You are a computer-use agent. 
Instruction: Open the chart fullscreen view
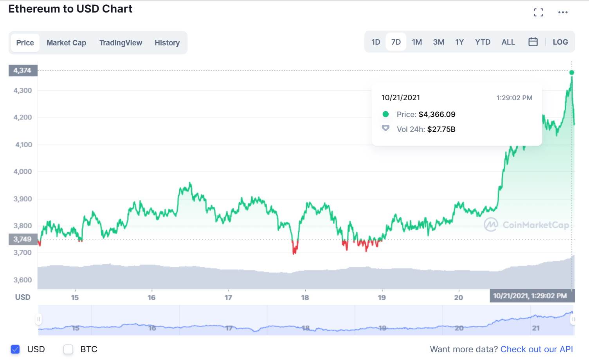[x=539, y=12]
